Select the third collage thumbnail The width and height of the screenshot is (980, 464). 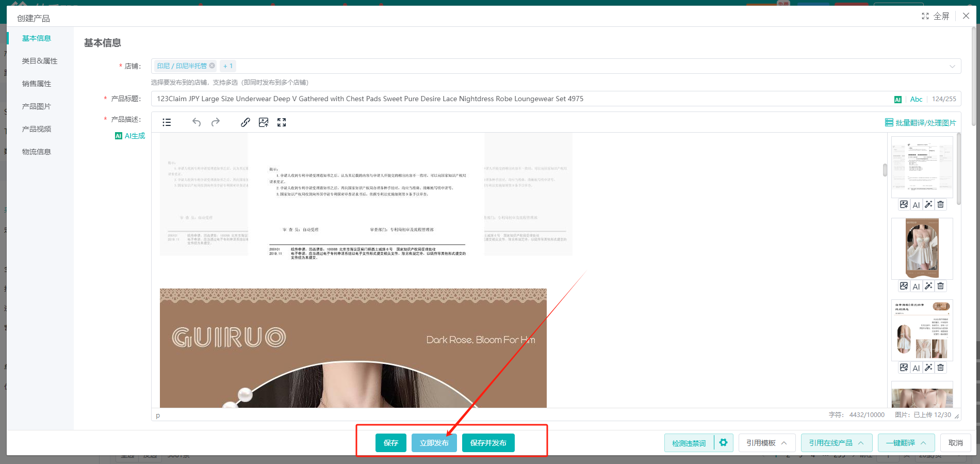click(x=922, y=330)
